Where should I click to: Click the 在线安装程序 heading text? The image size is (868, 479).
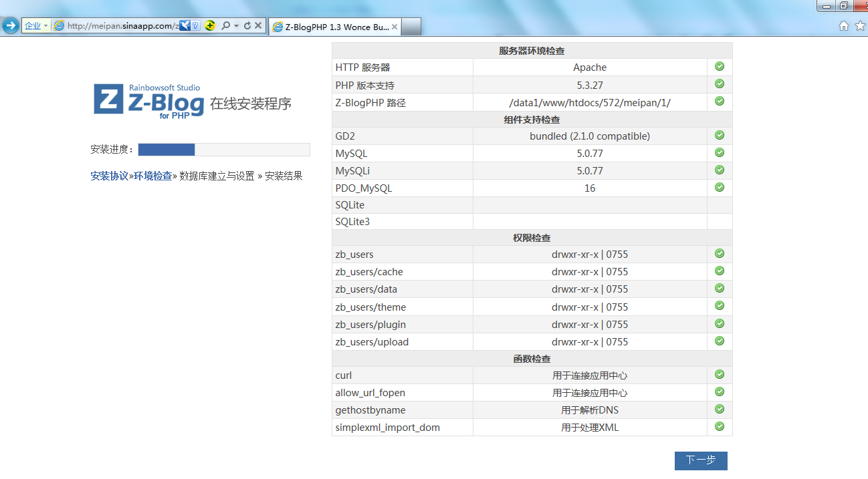pos(251,104)
